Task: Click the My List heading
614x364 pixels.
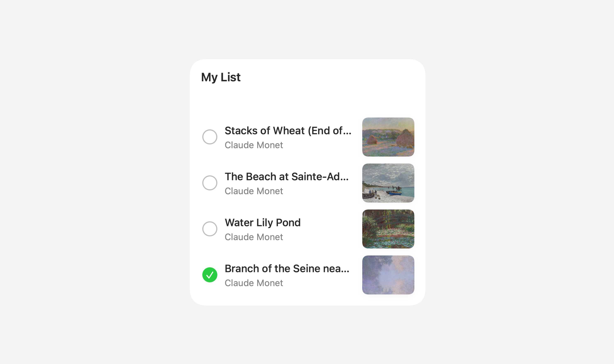Action: (x=221, y=77)
